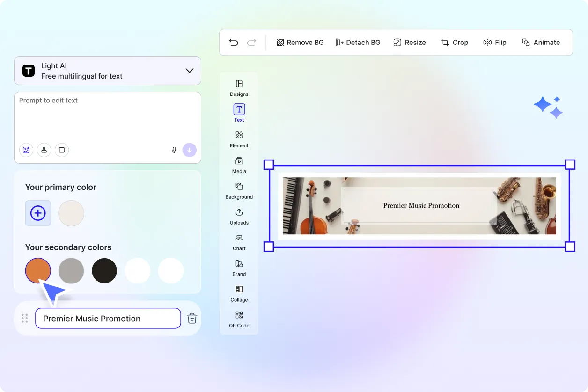The width and height of the screenshot is (588, 392).
Task: Click the image reference icon in prompt box
Action: (26, 150)
